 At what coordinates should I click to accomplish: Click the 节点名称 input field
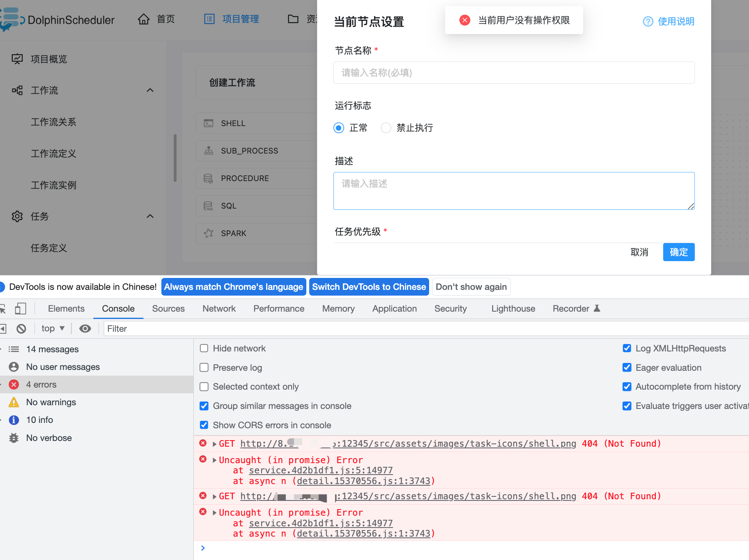coord(513,73)
